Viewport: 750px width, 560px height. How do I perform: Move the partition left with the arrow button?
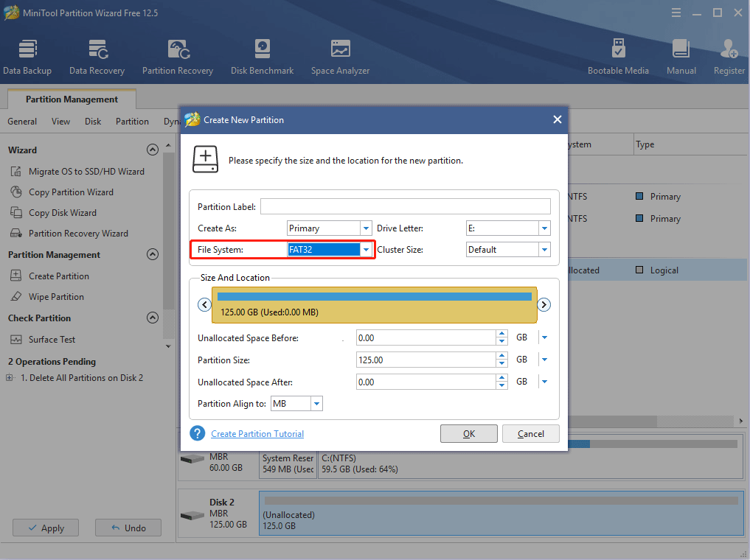pyautogui.click(x=205, y=304)
